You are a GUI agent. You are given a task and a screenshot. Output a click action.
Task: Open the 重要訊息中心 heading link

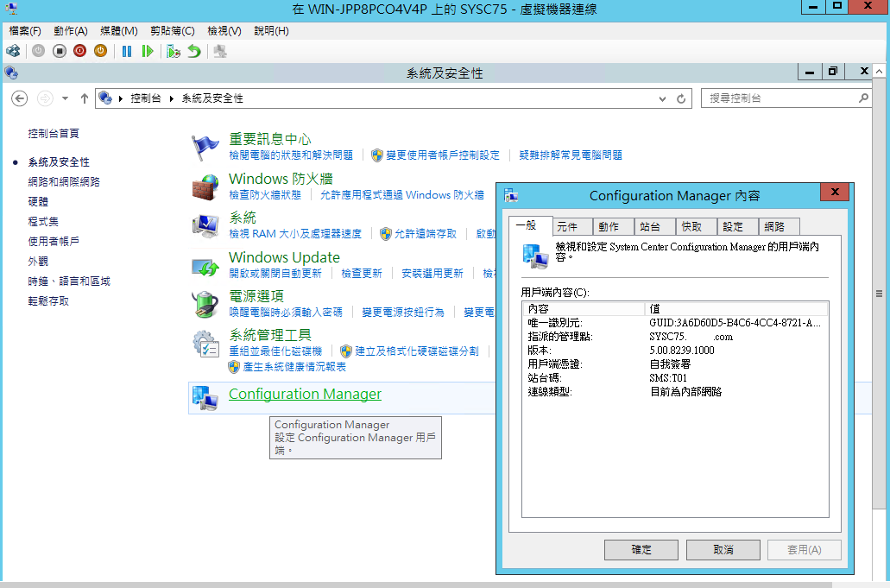point(269,139)
